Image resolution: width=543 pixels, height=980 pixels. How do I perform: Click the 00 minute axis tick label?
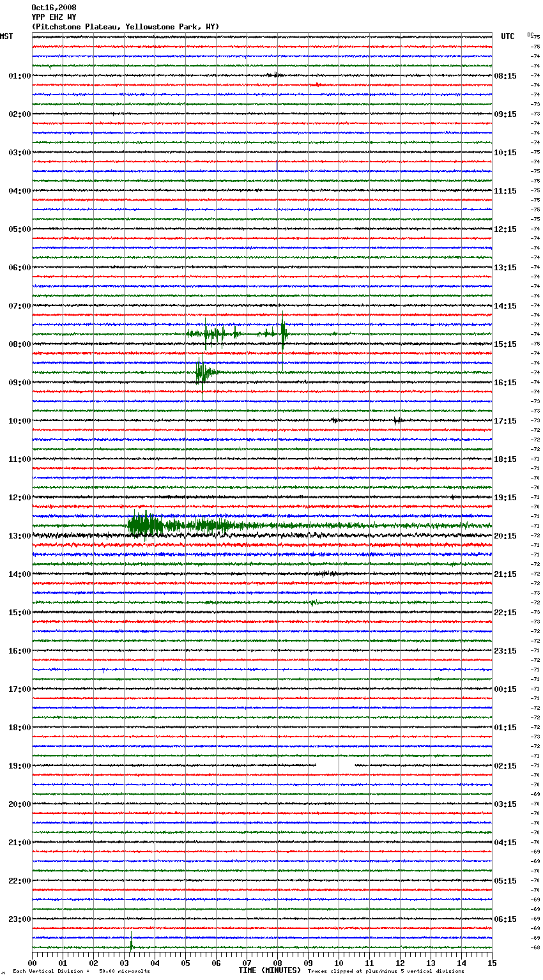pyautogui.click(x=33, y=963)
